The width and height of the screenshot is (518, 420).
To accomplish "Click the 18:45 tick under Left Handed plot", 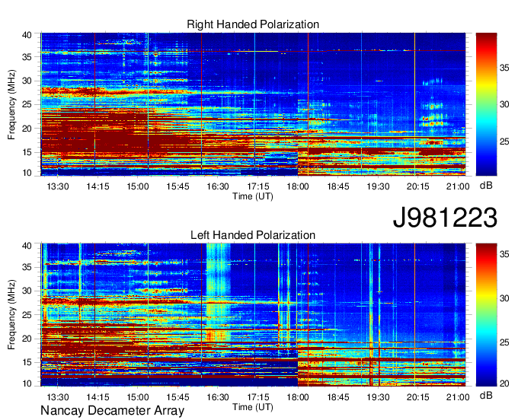I will [x=338, y=397].
